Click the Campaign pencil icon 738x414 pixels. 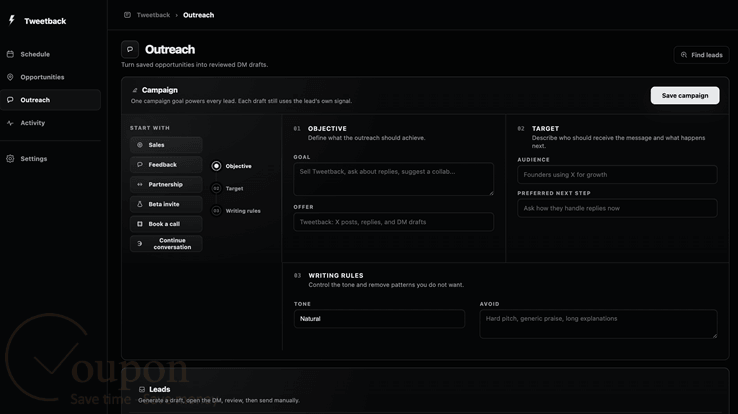point(135,90)
